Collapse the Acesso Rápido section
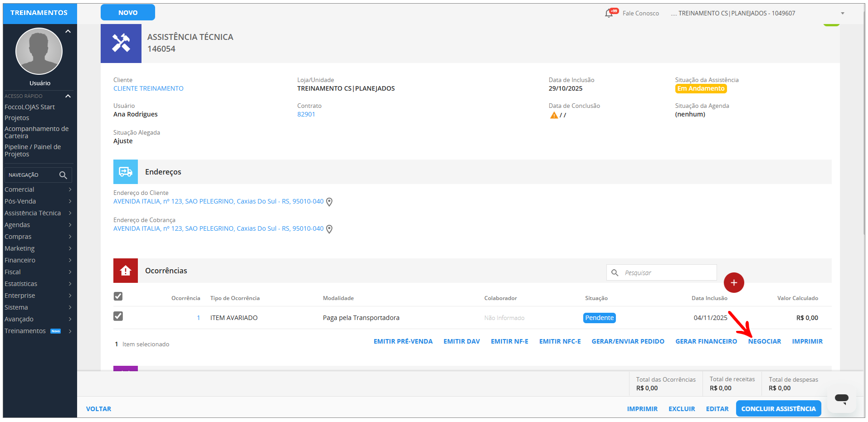 [x=68, y=96]
